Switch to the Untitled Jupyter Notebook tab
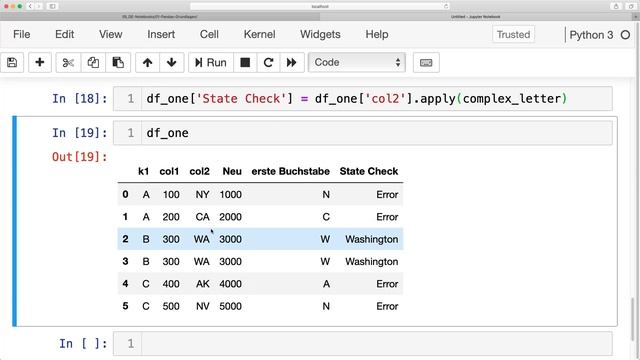Image resolution: width=640 pixels, height=360 pixels. click(x=476, y=17)
